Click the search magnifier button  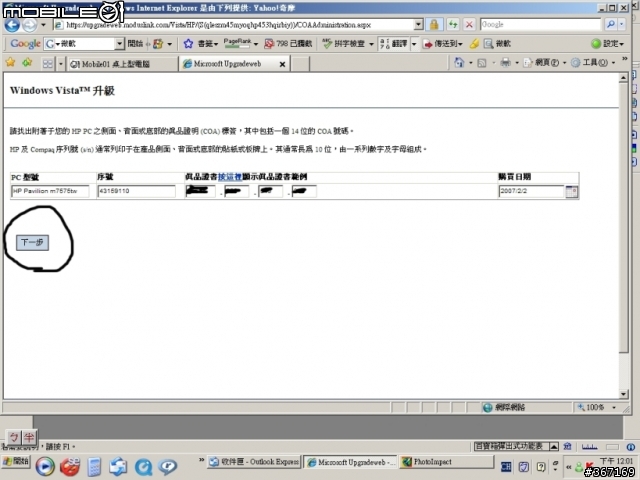coord(610,24)
